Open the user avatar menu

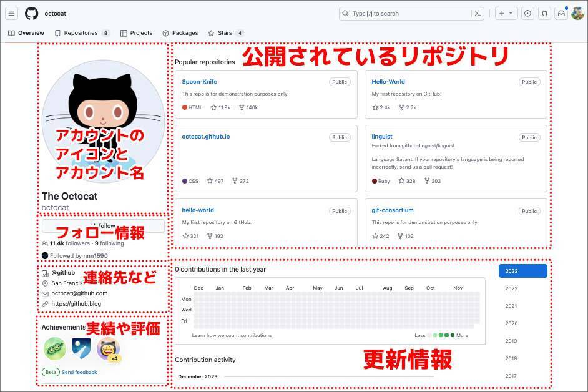coord(577,13)
